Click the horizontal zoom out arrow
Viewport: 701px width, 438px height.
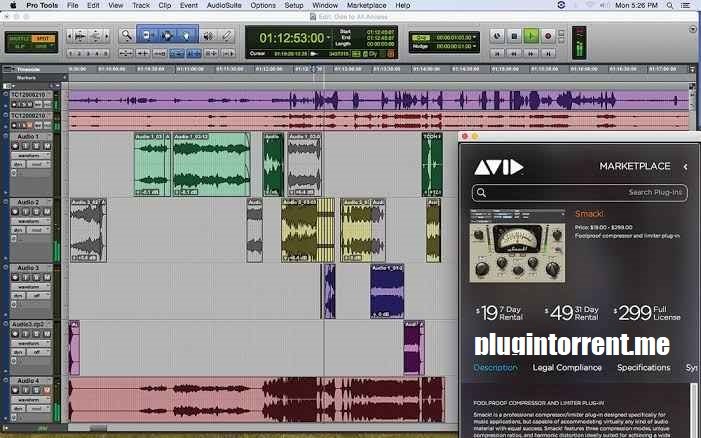[69, 36]
